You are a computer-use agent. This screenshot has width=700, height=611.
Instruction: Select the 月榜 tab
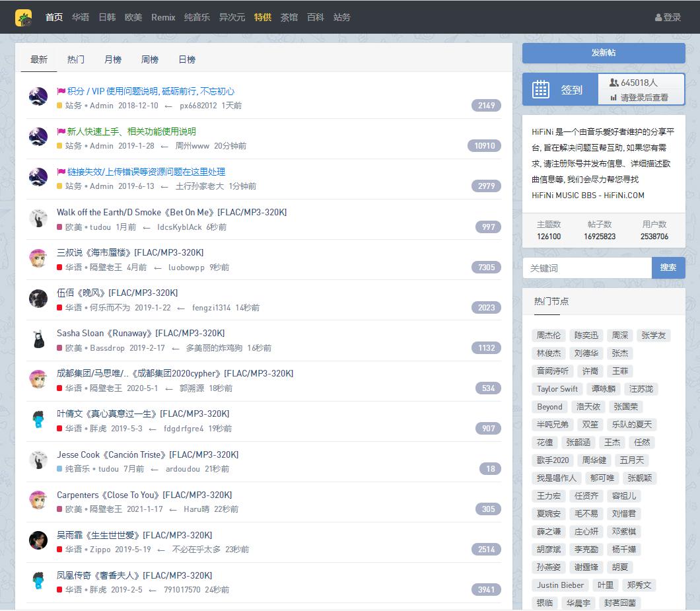click(x=113, y=59)
